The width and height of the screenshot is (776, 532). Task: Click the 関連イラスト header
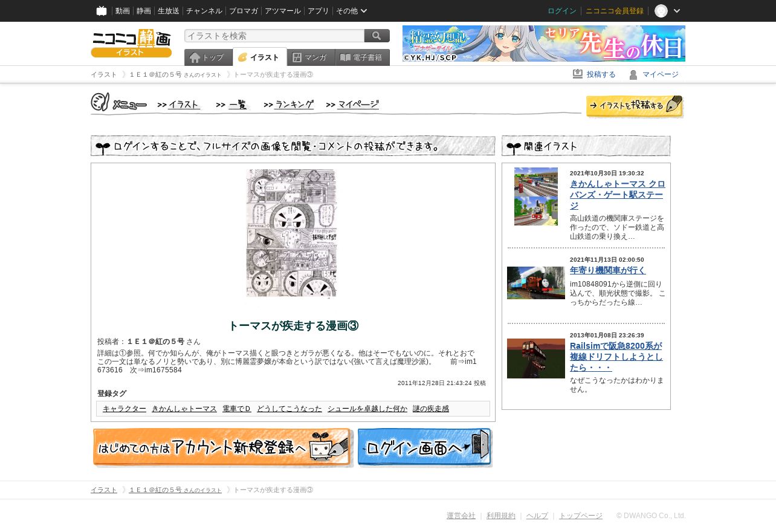click(586, 146)
